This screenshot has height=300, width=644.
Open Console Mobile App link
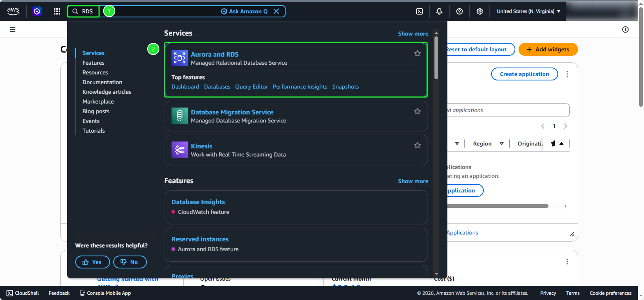(106, 293)
